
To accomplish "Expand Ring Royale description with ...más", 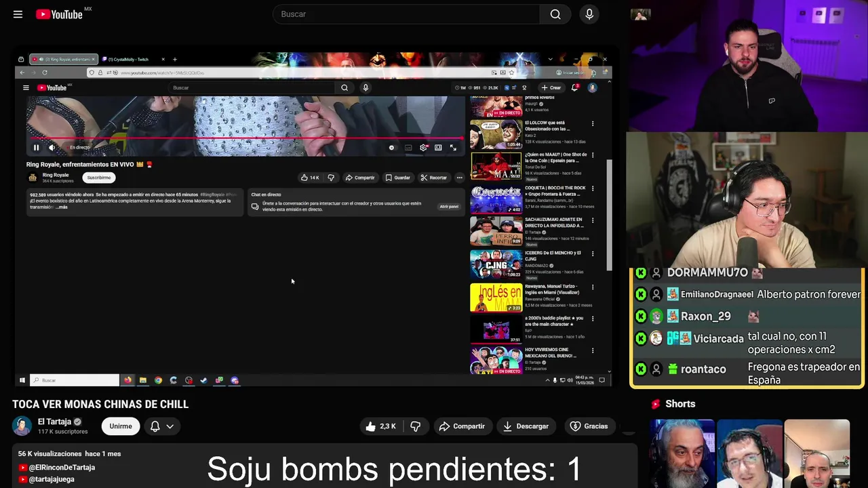I will (x=62, y=207).
